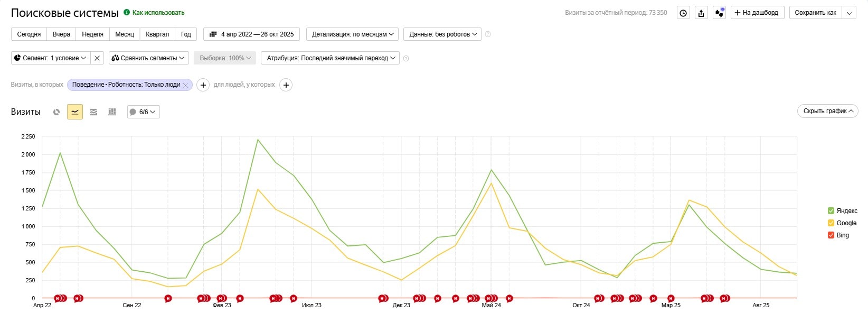Open the date range picker field
868x322 pixels.
[x=252, y=34]
